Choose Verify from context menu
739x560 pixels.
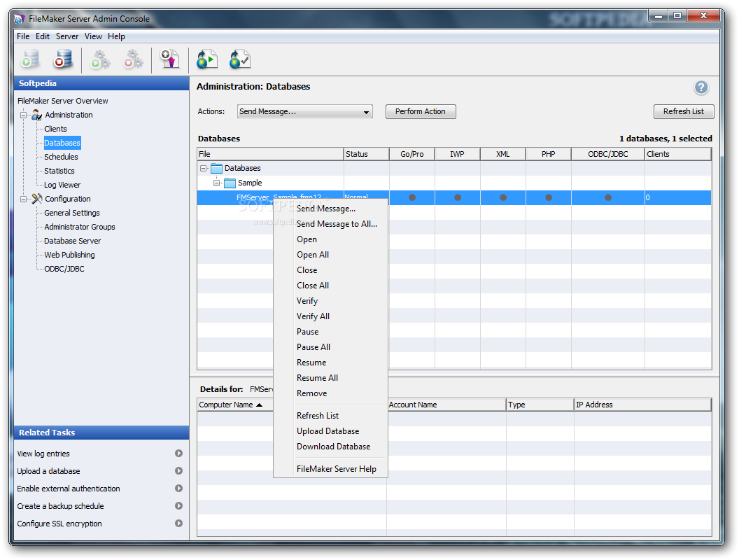click(330, 301)
